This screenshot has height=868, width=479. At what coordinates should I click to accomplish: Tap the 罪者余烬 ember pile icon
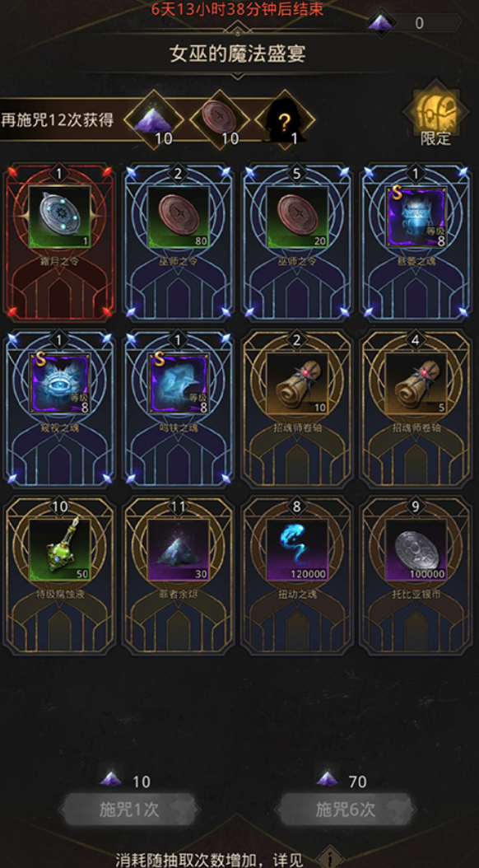179,550
